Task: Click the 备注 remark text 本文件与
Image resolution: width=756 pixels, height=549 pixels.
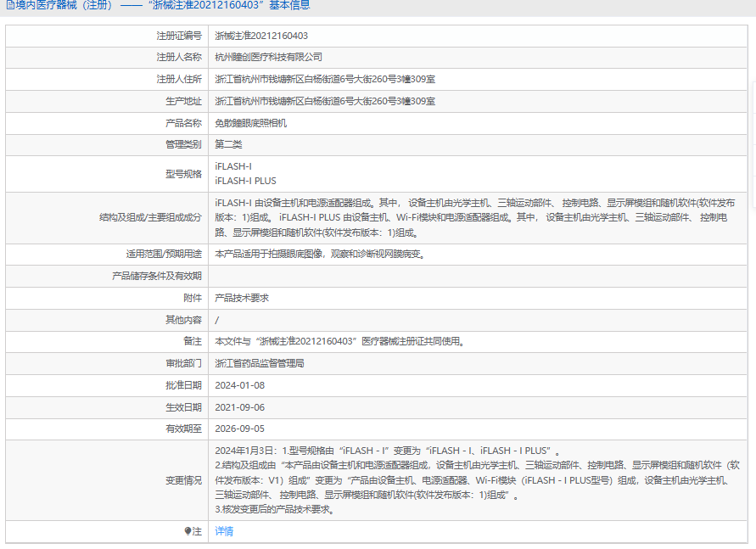Action: pos(340,341)
